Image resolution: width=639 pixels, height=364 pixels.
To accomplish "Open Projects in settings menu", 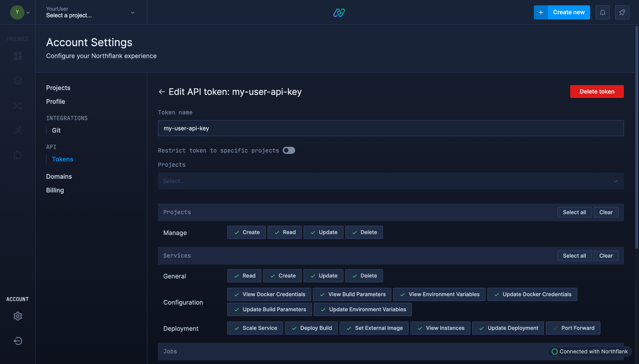I will (58, 88).
